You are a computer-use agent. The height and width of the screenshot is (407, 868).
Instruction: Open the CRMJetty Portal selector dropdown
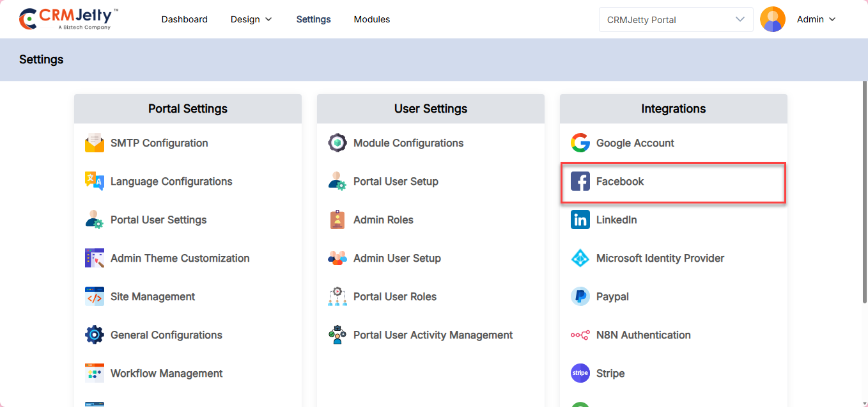[x=676, y=19]
